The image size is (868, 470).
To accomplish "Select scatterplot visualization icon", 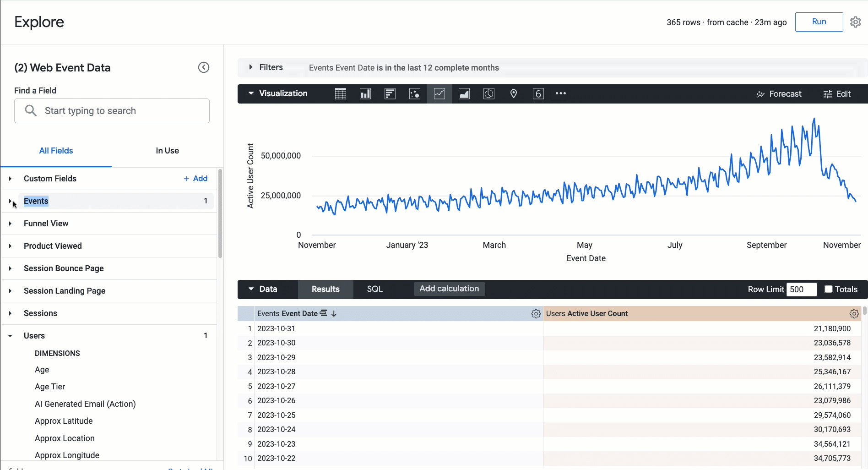I will coord(414,94).
